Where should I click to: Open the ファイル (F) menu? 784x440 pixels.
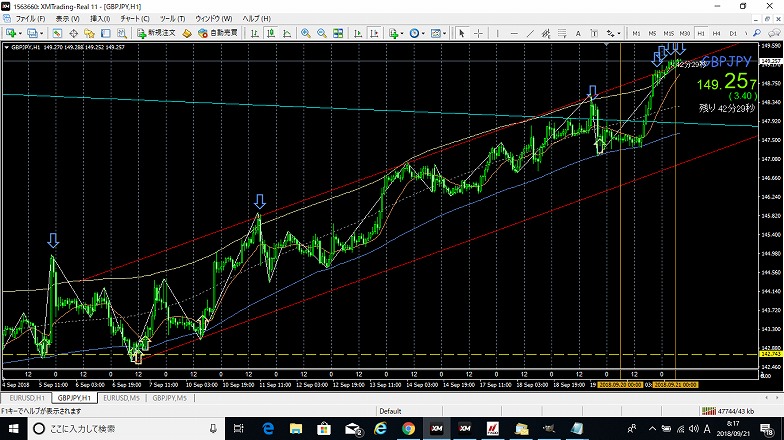[30, 18]
